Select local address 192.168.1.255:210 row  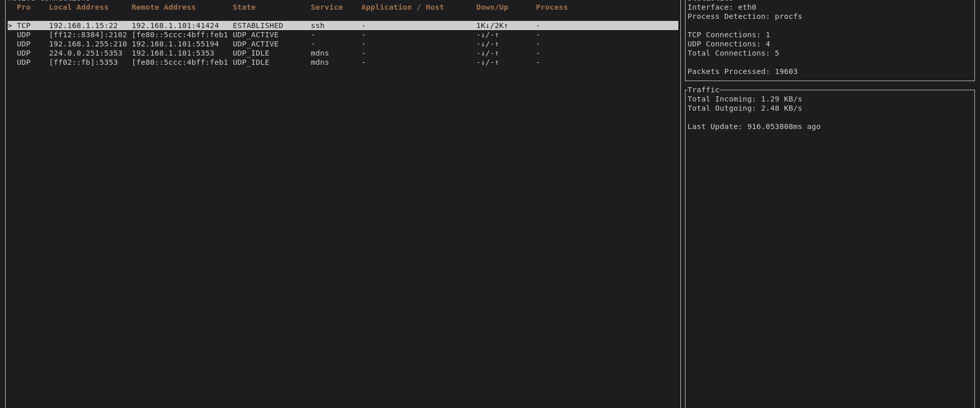pyautogui.click(x=343, y=44)
